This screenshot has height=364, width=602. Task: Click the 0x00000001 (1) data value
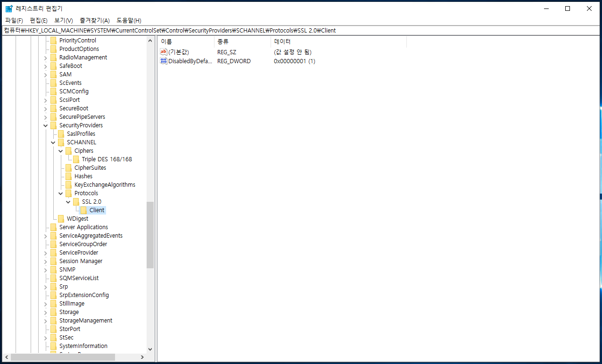295,61
